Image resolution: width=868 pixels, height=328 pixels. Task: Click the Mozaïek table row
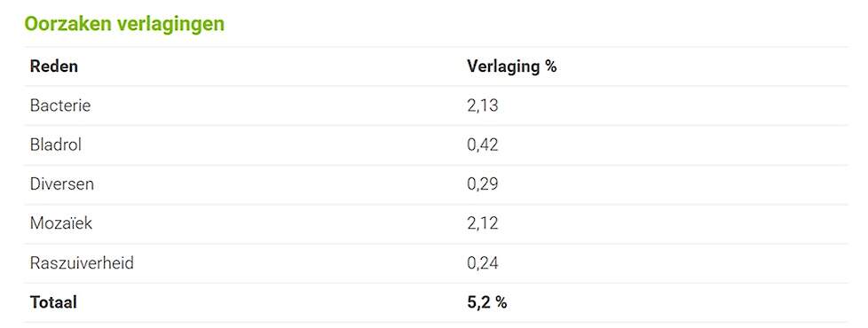click(436, 224)
